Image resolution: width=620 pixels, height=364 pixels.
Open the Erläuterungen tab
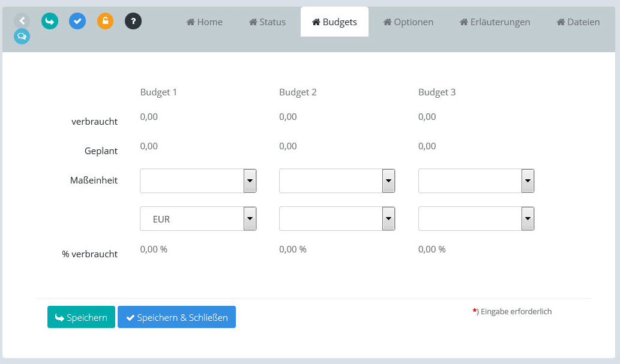[x=495, y=22]
